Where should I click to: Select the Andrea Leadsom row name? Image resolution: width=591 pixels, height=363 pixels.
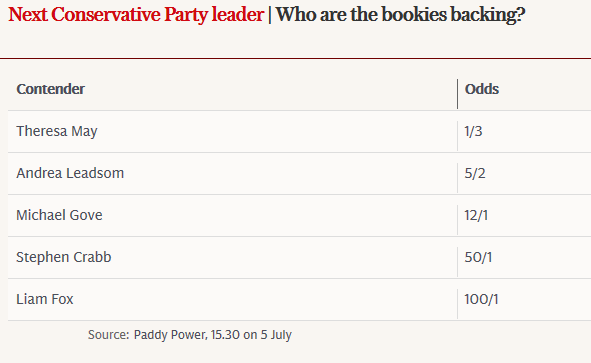(x=70, y=173)
